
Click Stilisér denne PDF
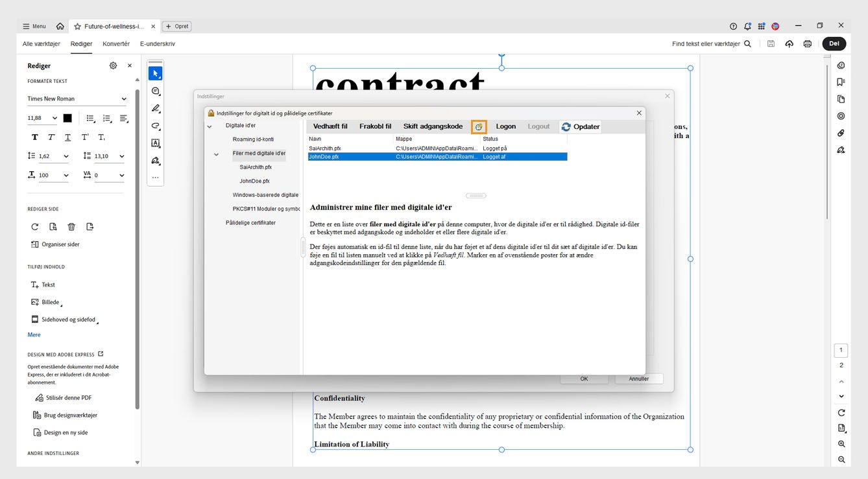[64, 398]
